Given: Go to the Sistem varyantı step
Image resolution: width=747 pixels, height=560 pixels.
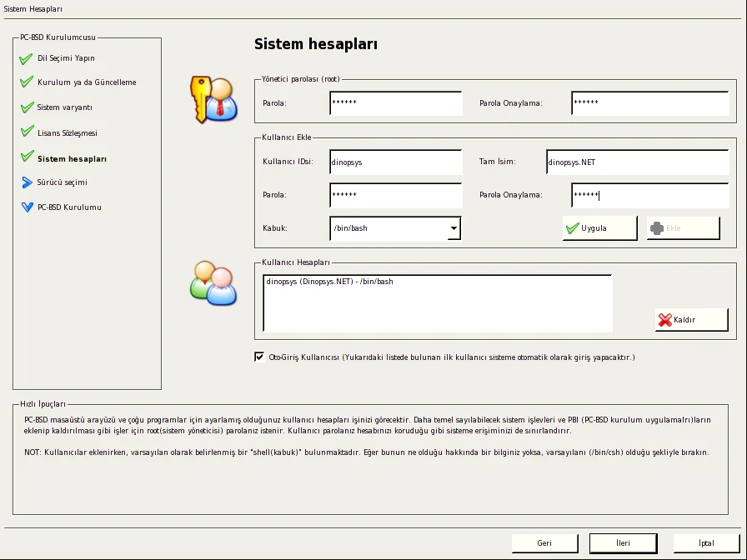Looking at the screenshot, I should [x=65, y=107].
